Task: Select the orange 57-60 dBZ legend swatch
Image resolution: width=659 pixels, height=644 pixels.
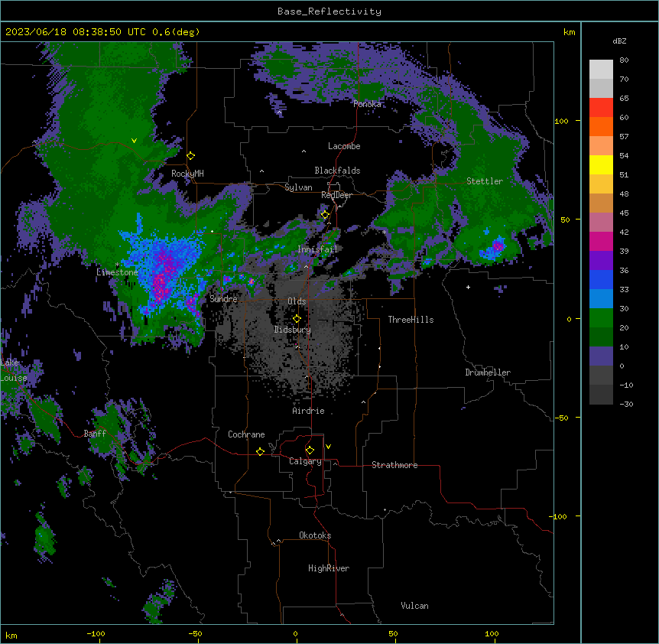Action: 601,126
